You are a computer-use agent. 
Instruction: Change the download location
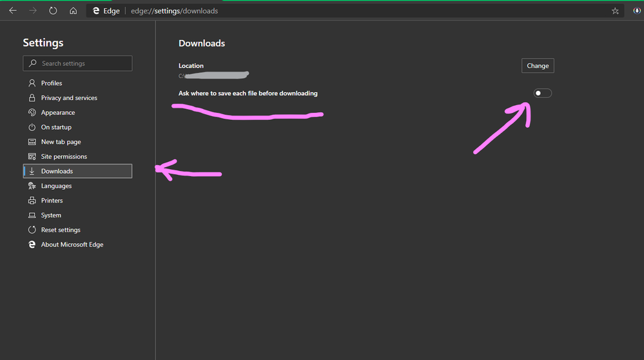pyautogui.click(x=538, y=66)
